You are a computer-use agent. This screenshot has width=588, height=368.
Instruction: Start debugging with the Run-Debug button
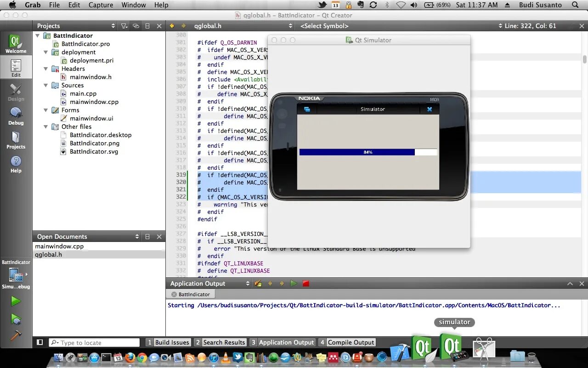(16, 319)
